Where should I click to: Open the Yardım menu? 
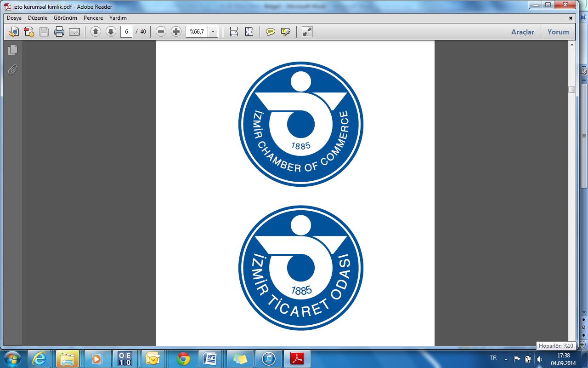click(x=118, y=18)
